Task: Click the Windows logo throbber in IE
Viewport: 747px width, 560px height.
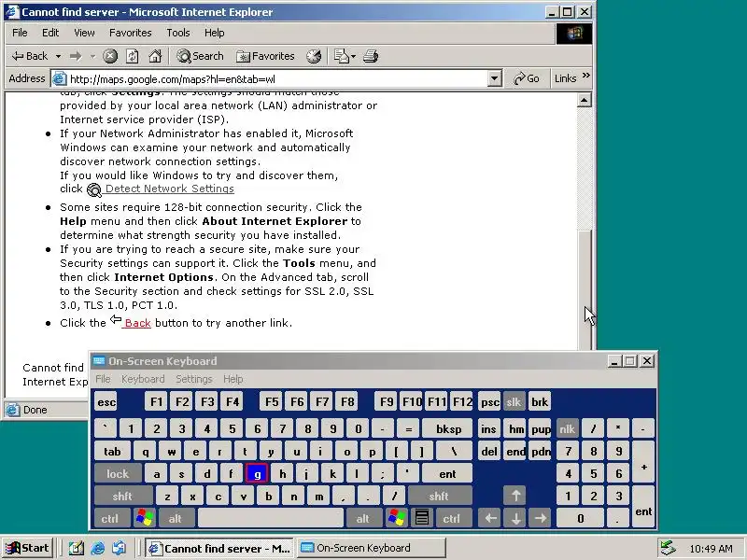Action: pos(574,33)
